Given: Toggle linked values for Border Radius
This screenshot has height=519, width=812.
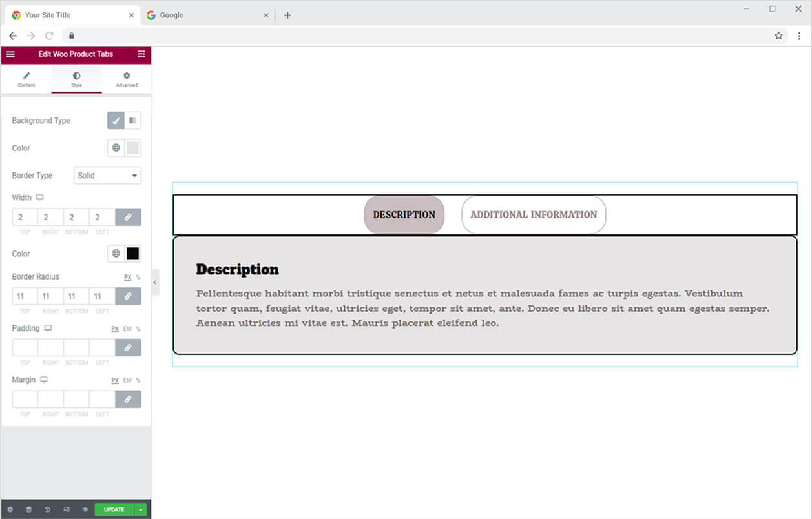Looking at the screenshot, I should coord(128,296).
